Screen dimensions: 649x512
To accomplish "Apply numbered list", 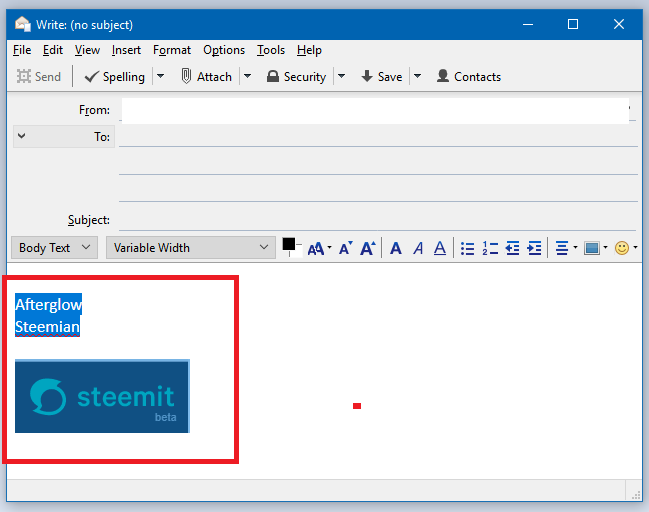I will pyautogui.click(x=490, y=248).
